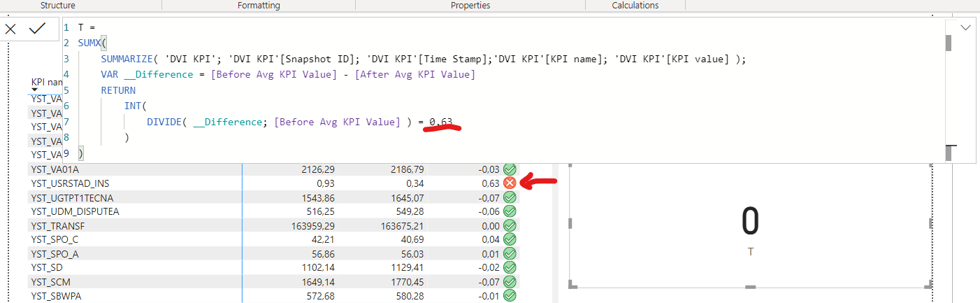Screen dimensions: 980x303
Task: Select the YST_SPO_A row name
Action: click(55, 253)
